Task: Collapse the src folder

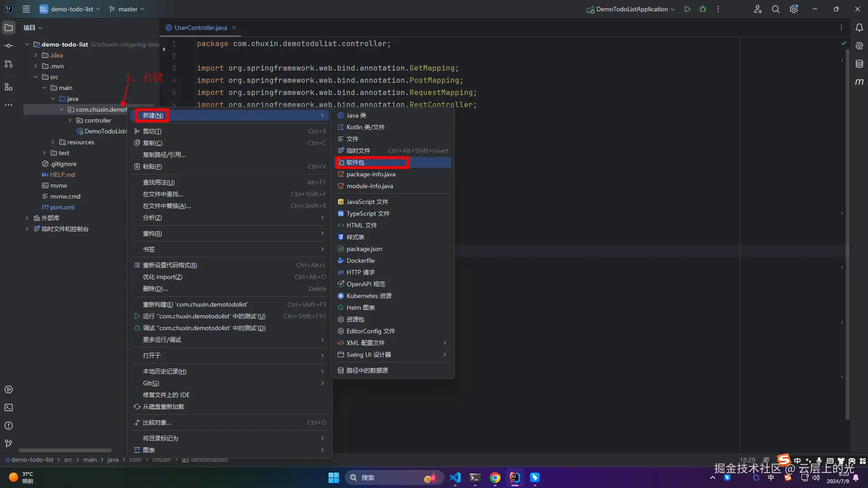Action: 36,77
